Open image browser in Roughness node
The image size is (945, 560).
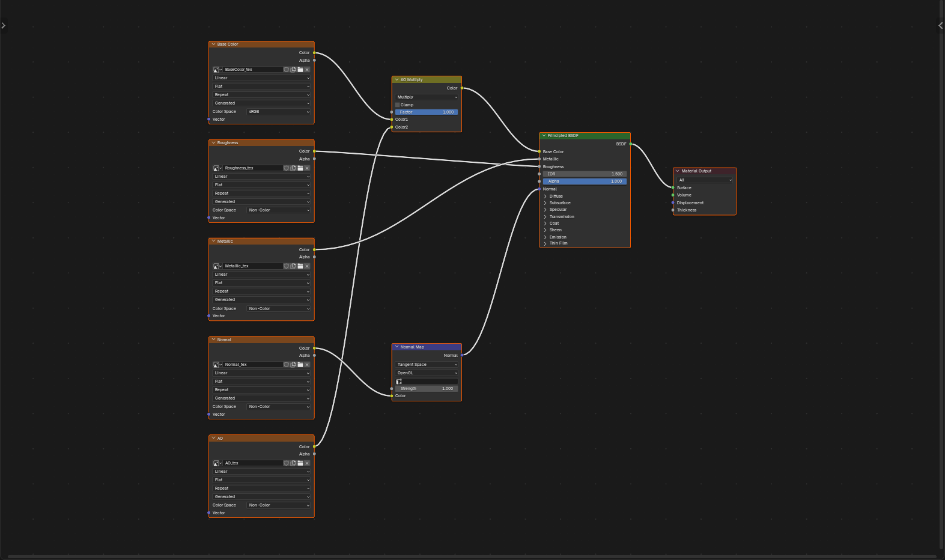217,168
